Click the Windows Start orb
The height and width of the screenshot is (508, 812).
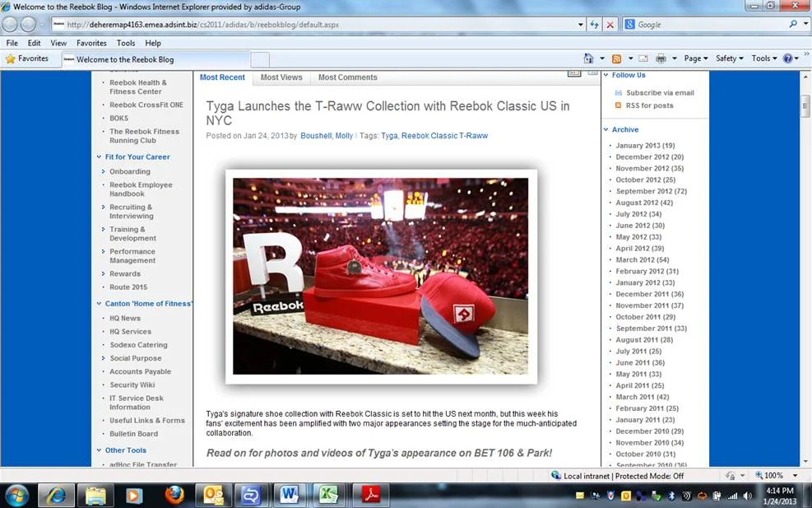pyautogui.click(x=17, y=496)
